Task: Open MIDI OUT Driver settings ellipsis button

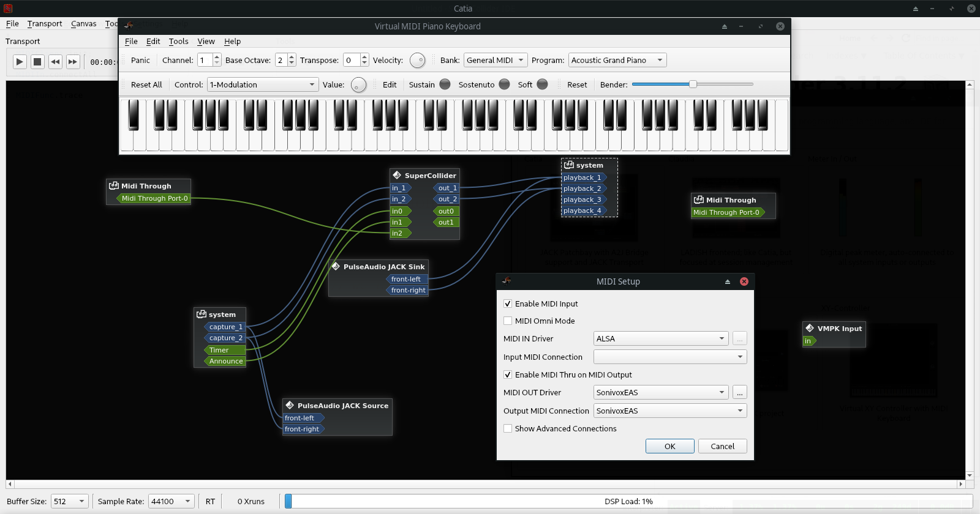Action: [x=739, y=392]
